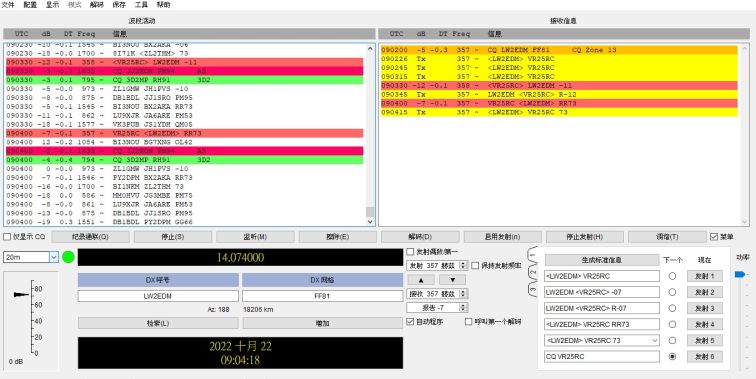
Task: Click the 090415 Tx <LW2EDM> VR25RC 73 row
Action: (x=559, y=112)
